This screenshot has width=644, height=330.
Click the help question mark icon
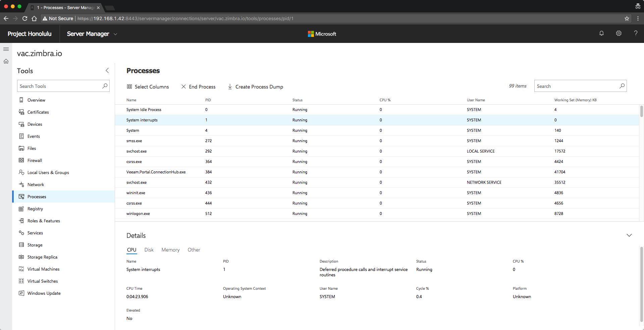coord(636,34)
